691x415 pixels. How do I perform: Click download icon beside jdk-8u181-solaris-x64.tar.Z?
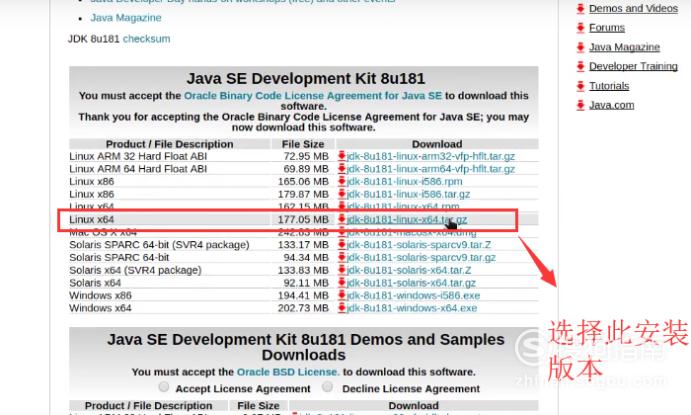[342, 270]
